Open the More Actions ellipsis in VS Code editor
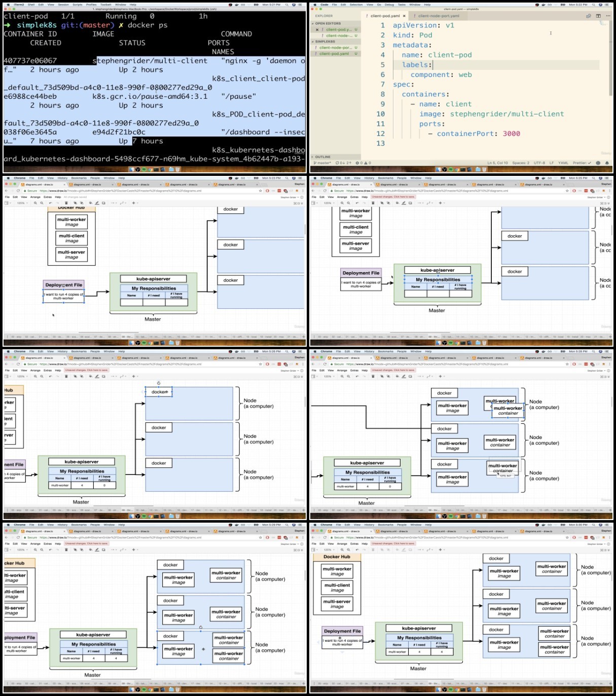The height and width of the screenshot is (696, 616). 608,16
